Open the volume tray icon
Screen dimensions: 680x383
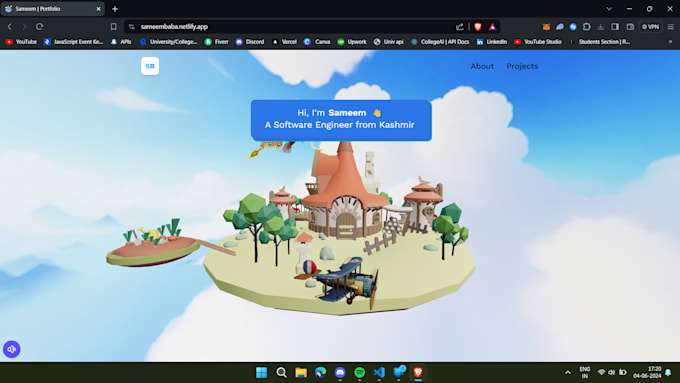pos(611,372)
